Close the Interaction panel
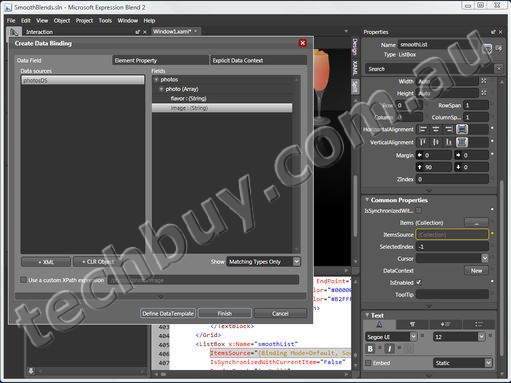Image resolution: width=511 pixels, height=383 pixels. [x=144, y=32]
